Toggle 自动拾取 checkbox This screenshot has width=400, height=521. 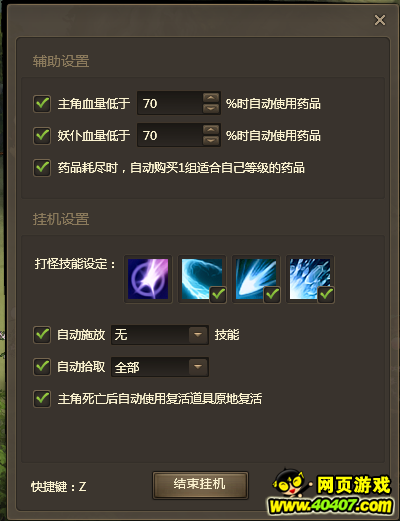click(x=42, y=367)
